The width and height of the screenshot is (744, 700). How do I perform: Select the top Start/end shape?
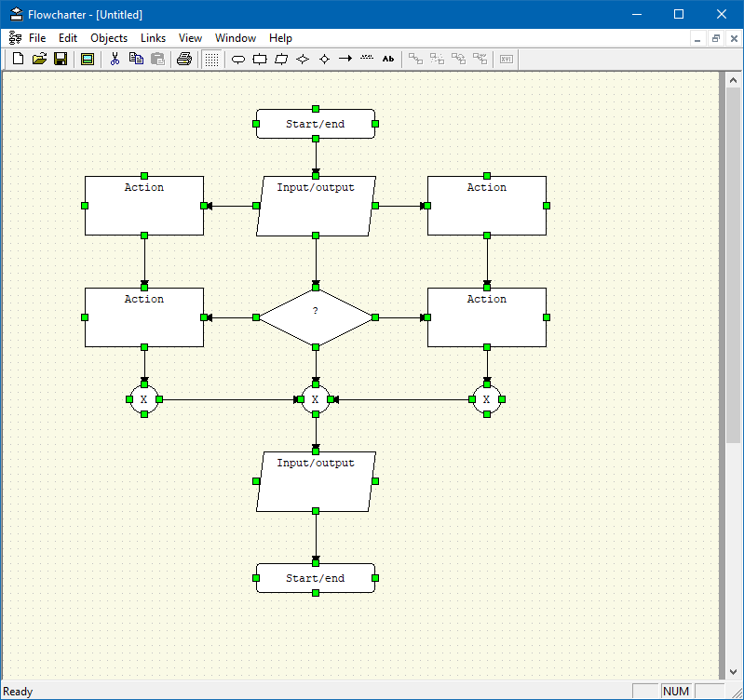click(316, 124)
